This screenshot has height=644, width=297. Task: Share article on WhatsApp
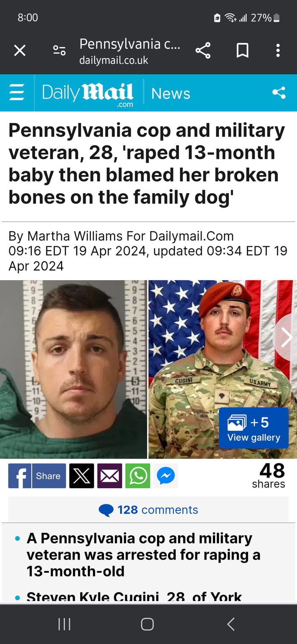coord(137,476)
